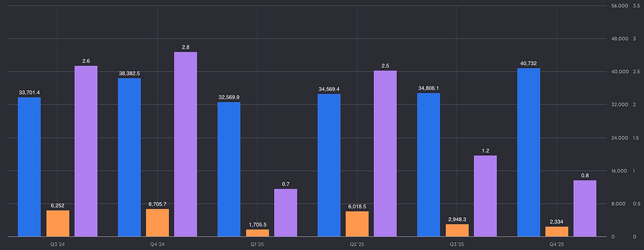Click the blue Q1'25 bar labeled 32,569.9
The width and height of the screenshot is (644, 250).
(x=229, y=170)
